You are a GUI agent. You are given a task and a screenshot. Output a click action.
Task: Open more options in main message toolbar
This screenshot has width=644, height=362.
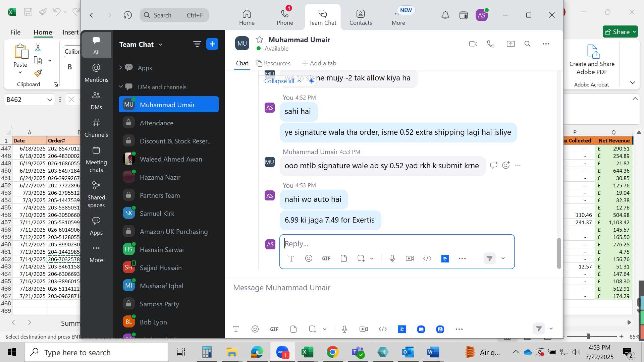tap(459, 329)
